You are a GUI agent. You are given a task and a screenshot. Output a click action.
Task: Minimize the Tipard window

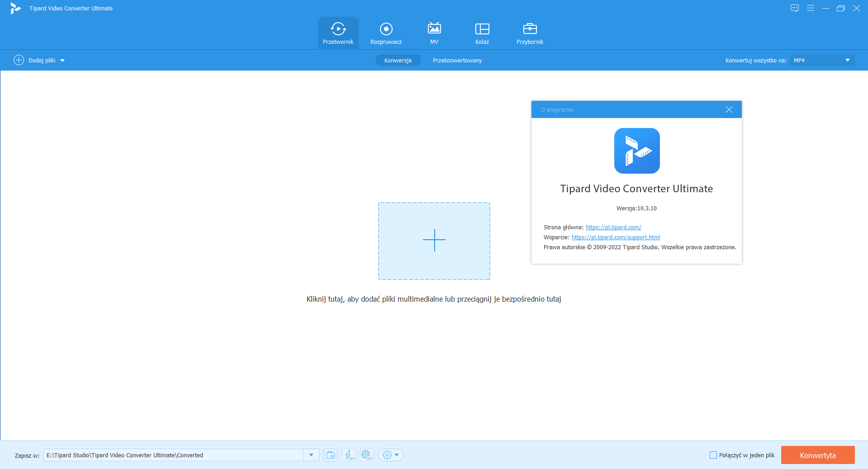tap(825, 8)
